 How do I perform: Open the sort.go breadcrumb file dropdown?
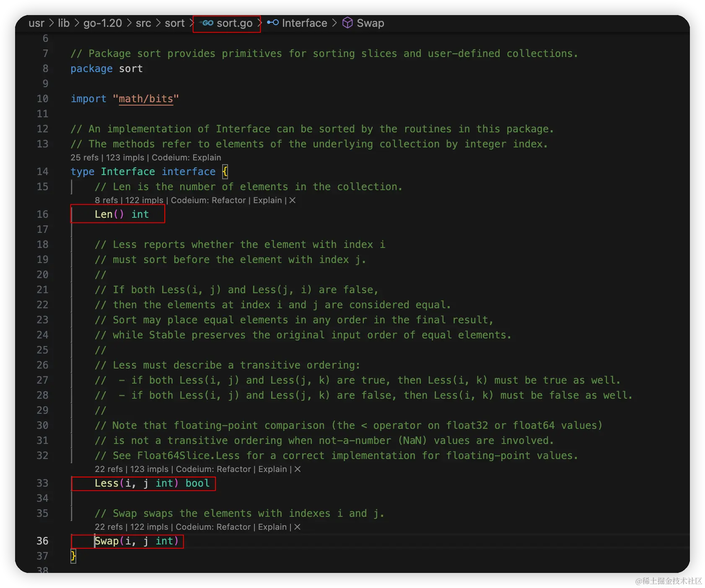click(x=234, y=23)
